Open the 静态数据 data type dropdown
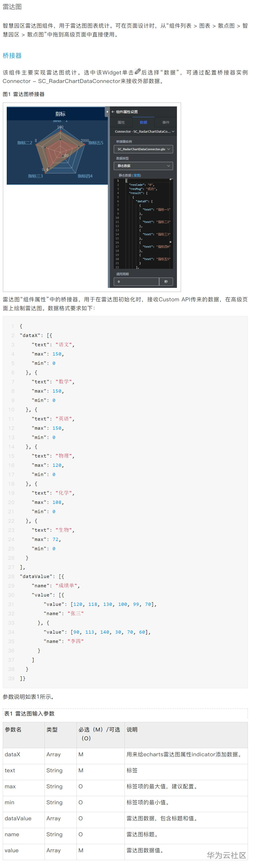The height and width of the screenshot is (868, 253). coord(143,166)
